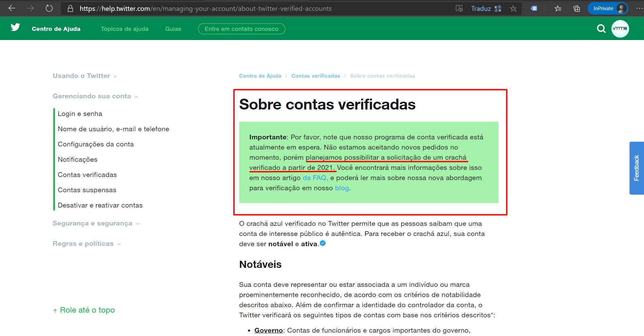
Task: Open the Favorites bar icon
Action: point(558,8)
